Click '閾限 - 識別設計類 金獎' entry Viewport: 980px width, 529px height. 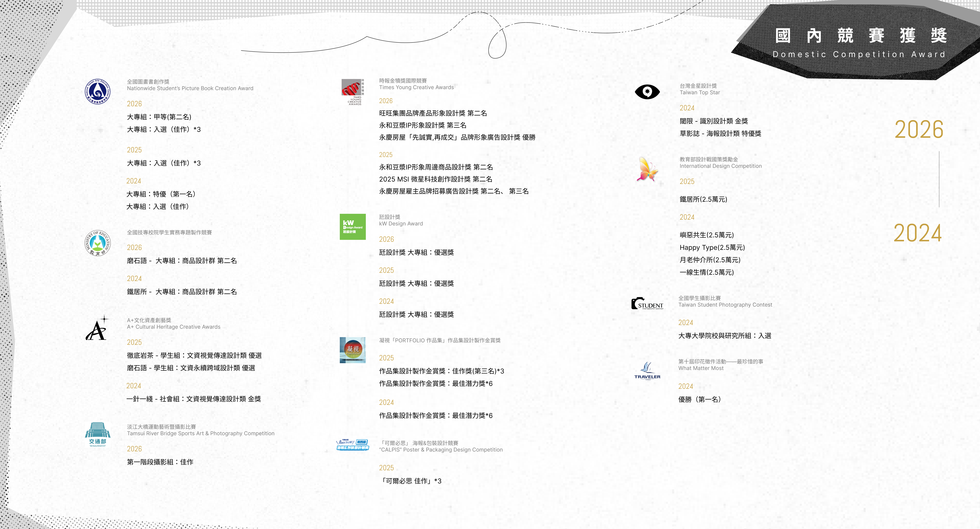714,121
